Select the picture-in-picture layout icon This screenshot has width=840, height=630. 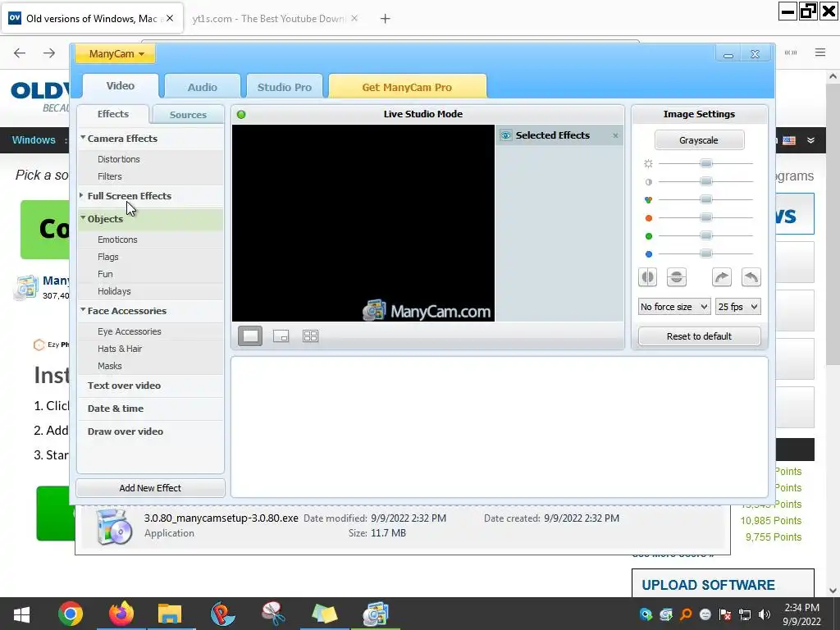tap(281, 336)
